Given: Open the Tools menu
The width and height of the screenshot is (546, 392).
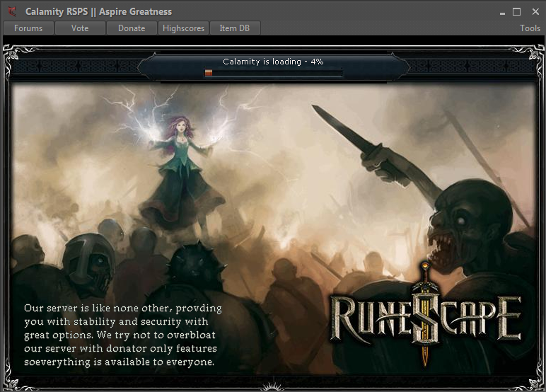Looking at the screenshot, I should coord(530,28).
